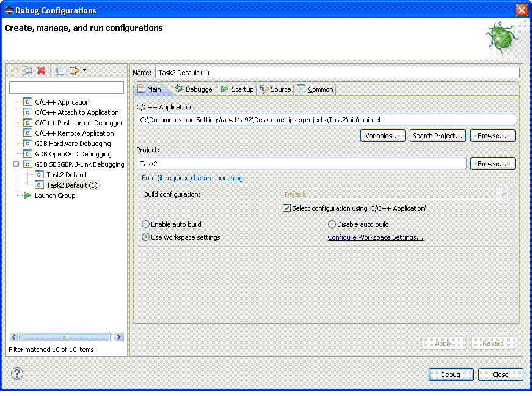Switch to the Source tab

[275, 89]
